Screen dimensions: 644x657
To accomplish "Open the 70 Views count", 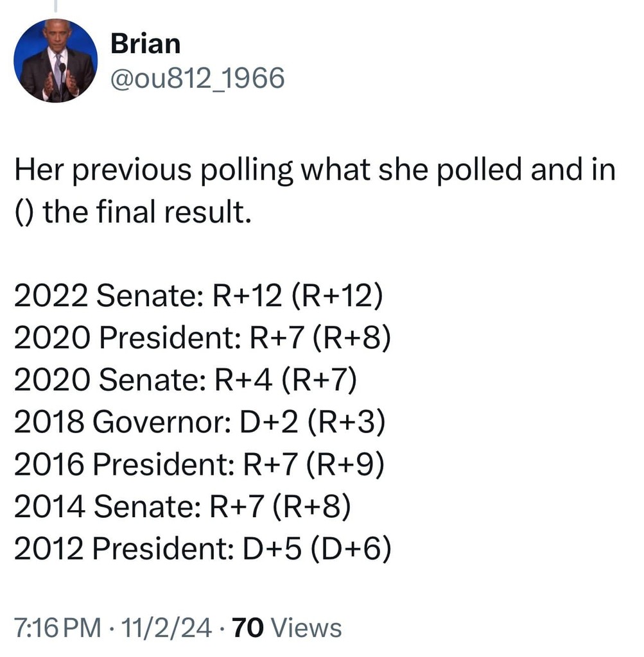I will pyautogui.click(x=286, y=627).
